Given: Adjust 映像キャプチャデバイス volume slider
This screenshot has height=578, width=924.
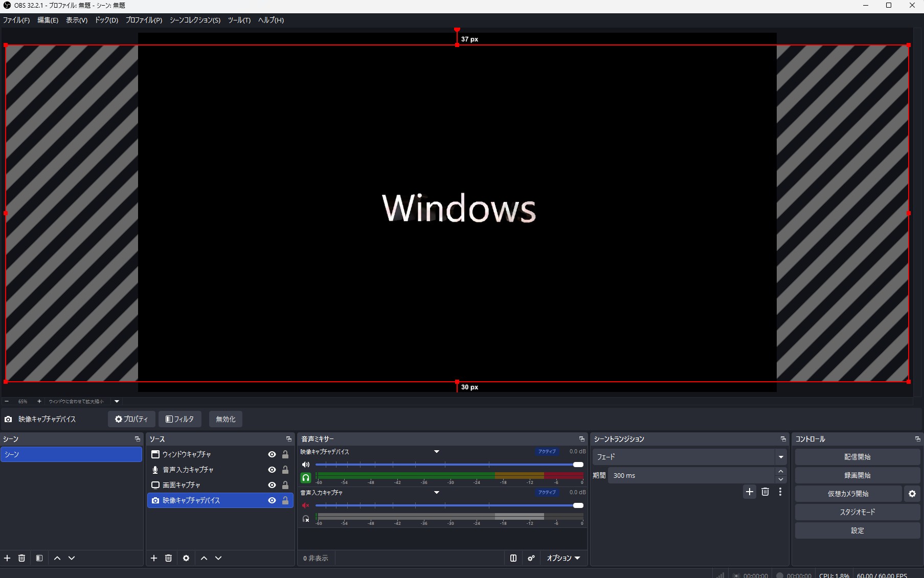Looking at the screenshot, I should (x=449, y=465).
